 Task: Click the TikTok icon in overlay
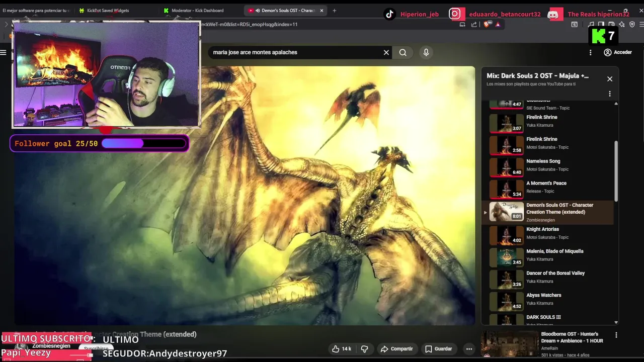tap(389, 14)
